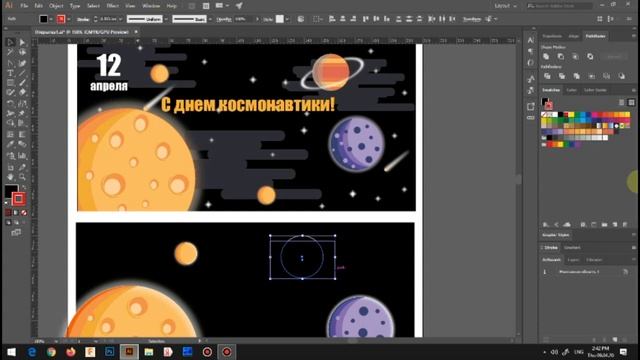Click Horizontal Align Left icon
Image resolution: width=640 pixels, height=360 pixels.
(332, 19)
